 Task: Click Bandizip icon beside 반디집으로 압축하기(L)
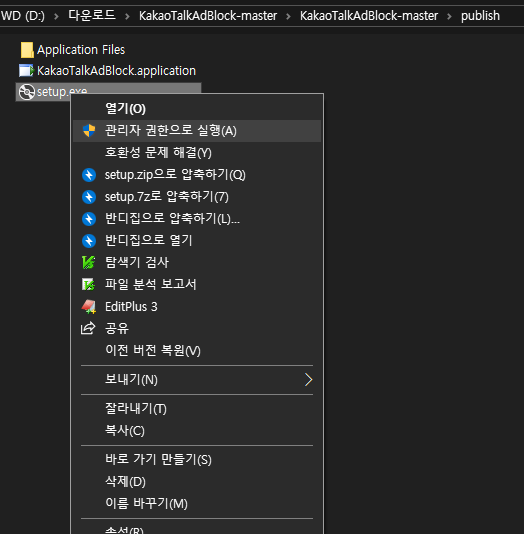[x=89, y=219]
